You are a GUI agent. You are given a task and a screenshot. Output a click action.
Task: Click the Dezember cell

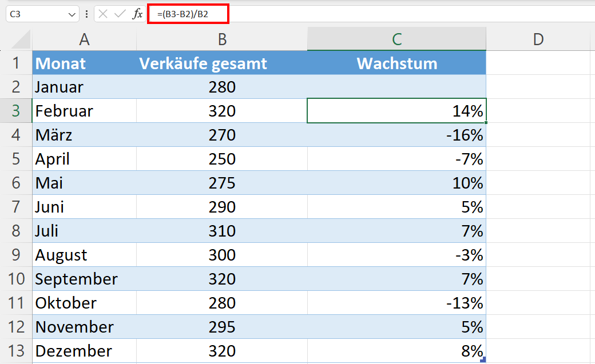click(84, 351)
